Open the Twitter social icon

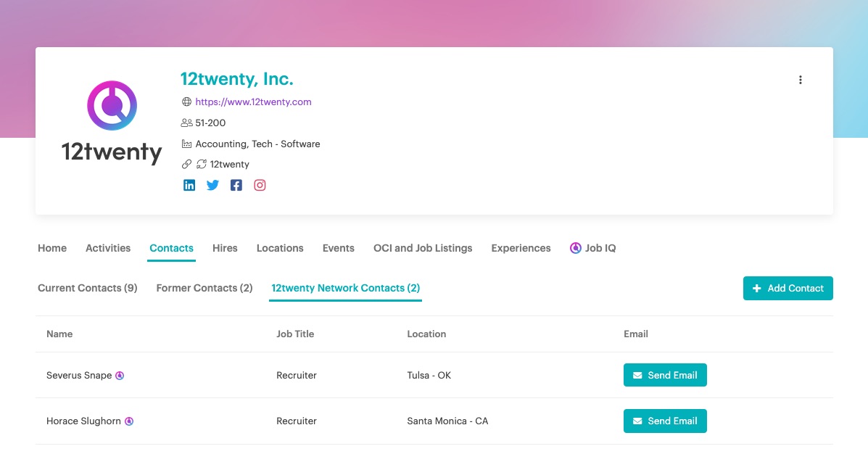(212, 186)
